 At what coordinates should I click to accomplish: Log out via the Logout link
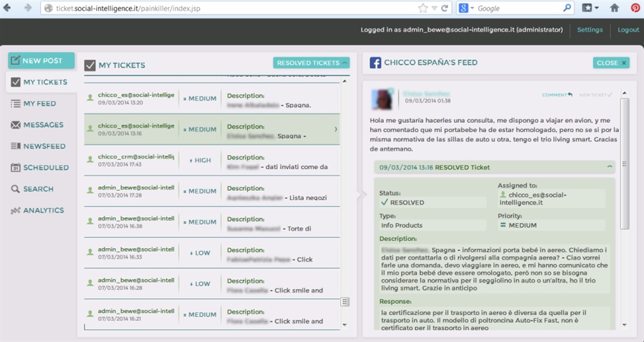pos(629,30)
